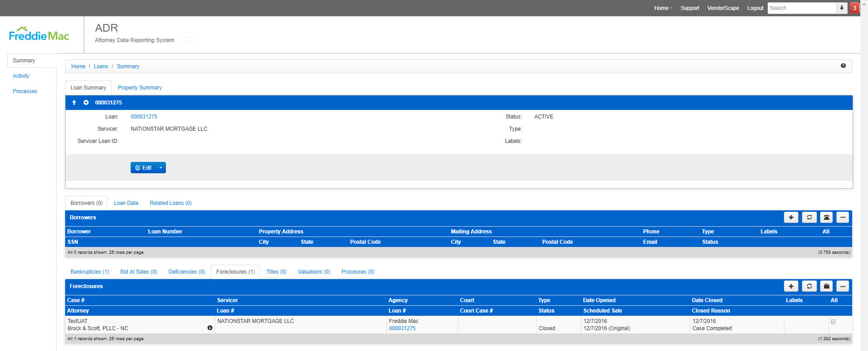Click ACTIVE status value
Screen dimensions: 868x351
coord(544,117)
